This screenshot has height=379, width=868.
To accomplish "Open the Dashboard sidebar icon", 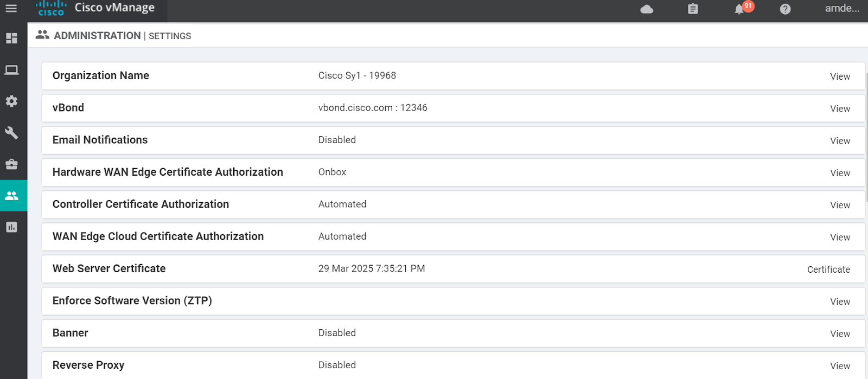I will click(x=11, y=38).
